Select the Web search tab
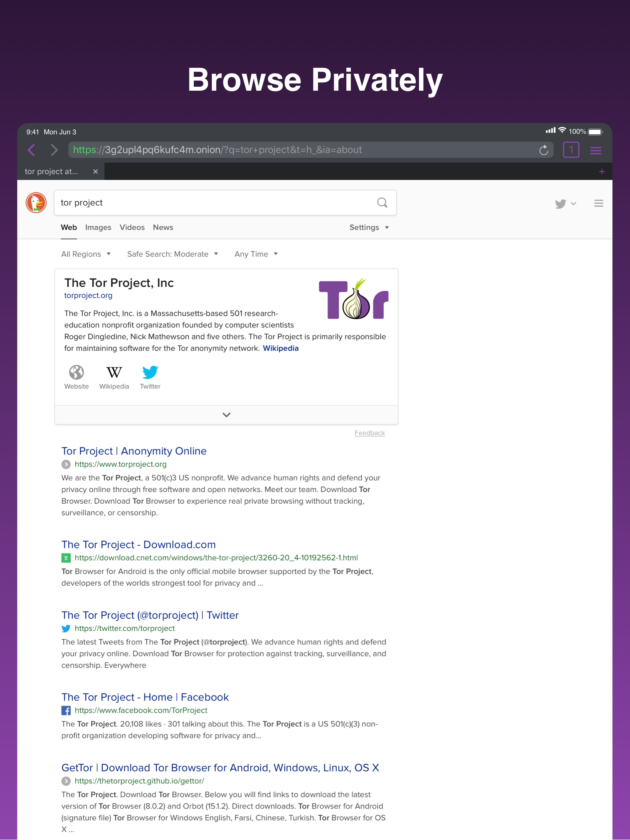This screenshot has height=840, width=630. click(69, 228)
